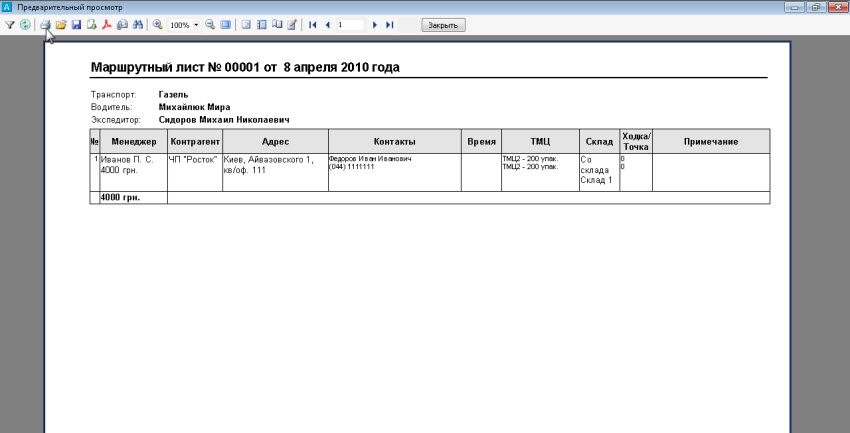
Task: Click the print report icon
Action: 45,24
